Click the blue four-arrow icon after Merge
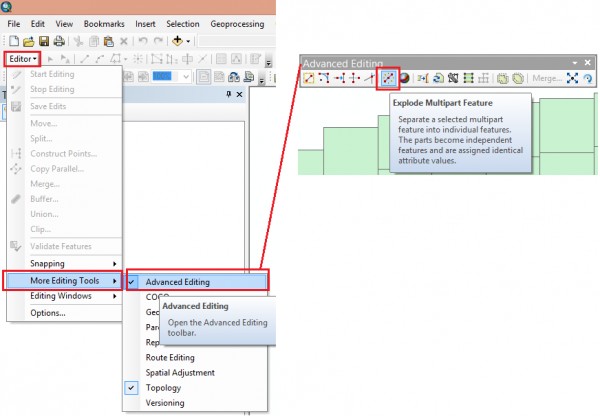This screenshot has width=600, height=416. point(572,78)
